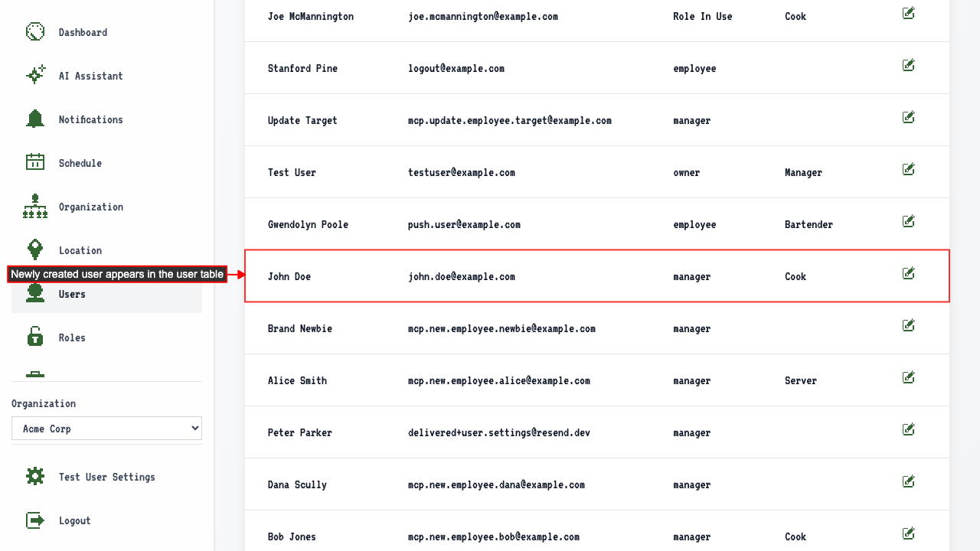This screenshot has width=980, height=551.
Task: Open the Organization chart icon
Action: (x=35, y=207)
